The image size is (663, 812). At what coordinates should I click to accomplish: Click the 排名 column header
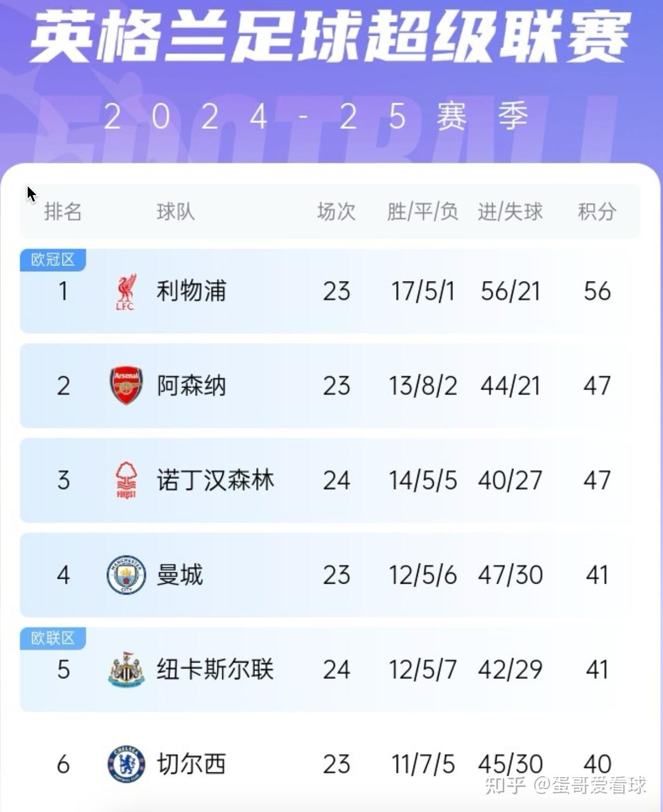pos(63,211)
